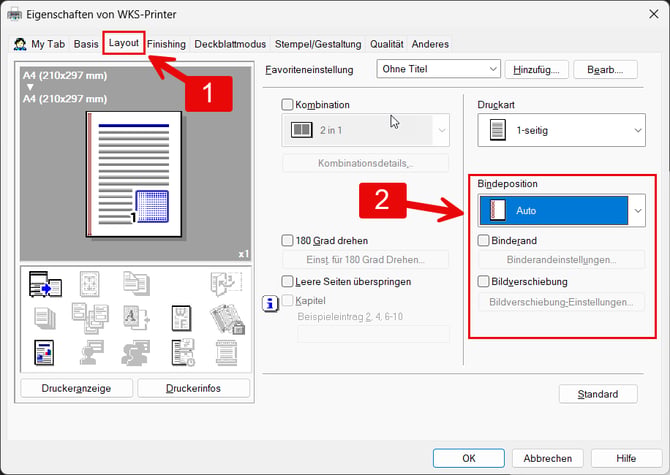Click the colored document page status icon
This screenshot has height=475, width=670.
(44, 353)
